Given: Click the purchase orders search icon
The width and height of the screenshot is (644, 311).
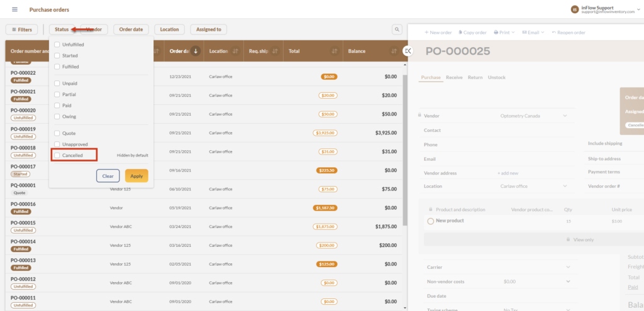Looking at the screenshot, I should [397, 30].
